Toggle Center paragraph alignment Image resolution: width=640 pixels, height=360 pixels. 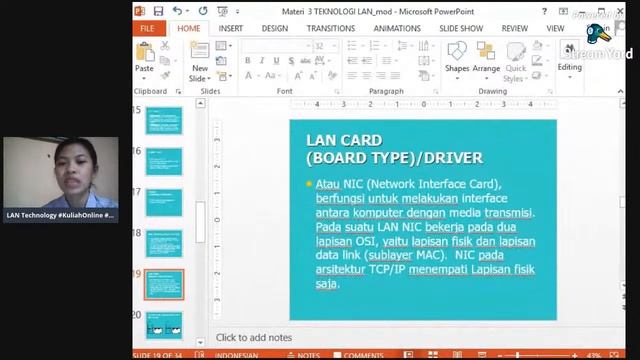tap(367, 76)
